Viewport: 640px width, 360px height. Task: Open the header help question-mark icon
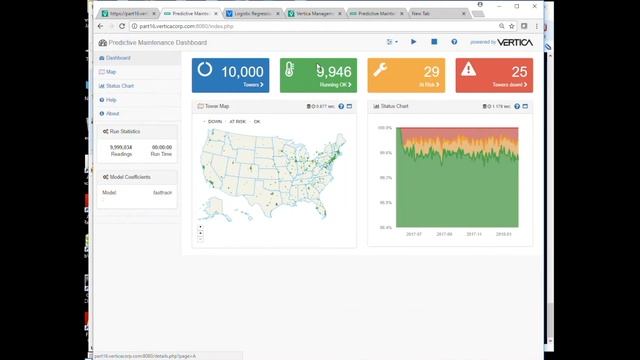click(454, 42)
